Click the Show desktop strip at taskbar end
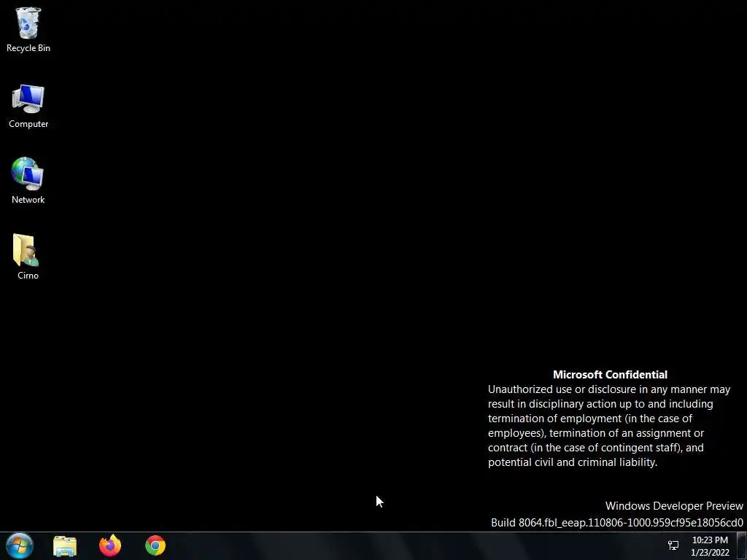747x560 pixels. point(742,546)
